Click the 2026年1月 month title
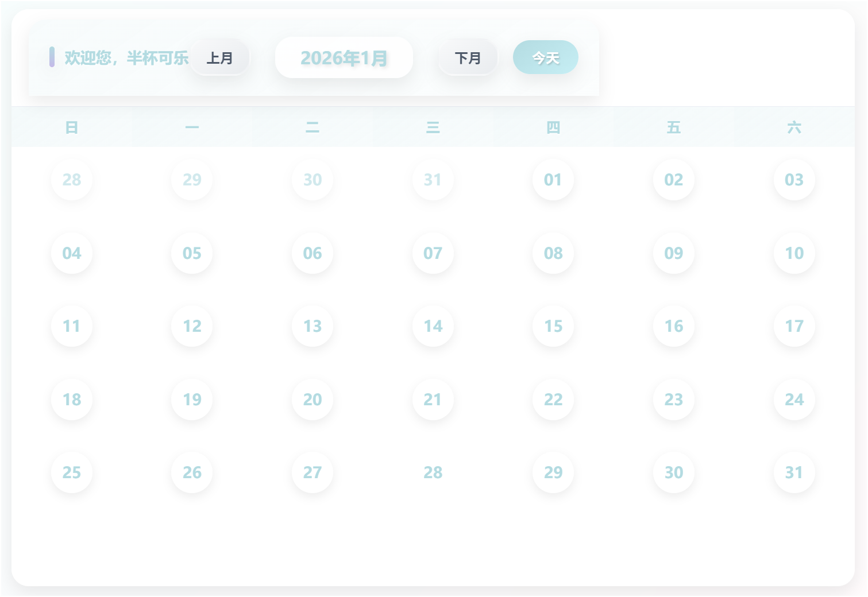868x597 pixels. [344, 58]
